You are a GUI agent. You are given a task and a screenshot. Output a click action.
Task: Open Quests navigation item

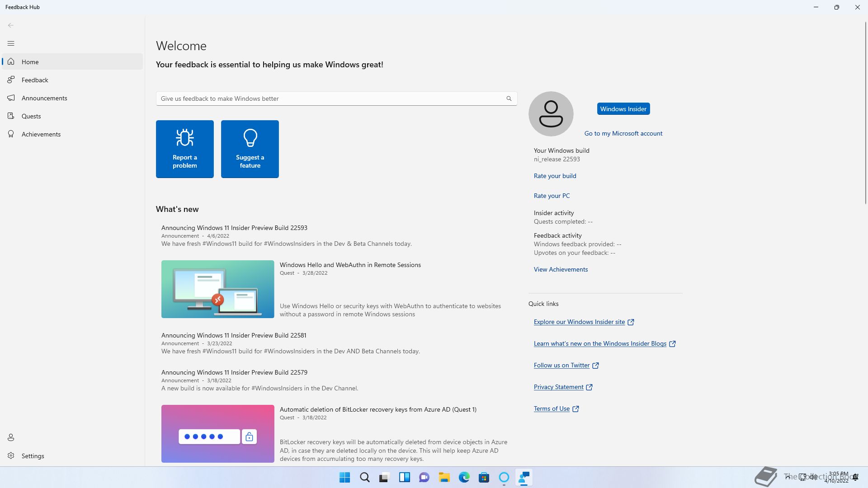point(72,116)
